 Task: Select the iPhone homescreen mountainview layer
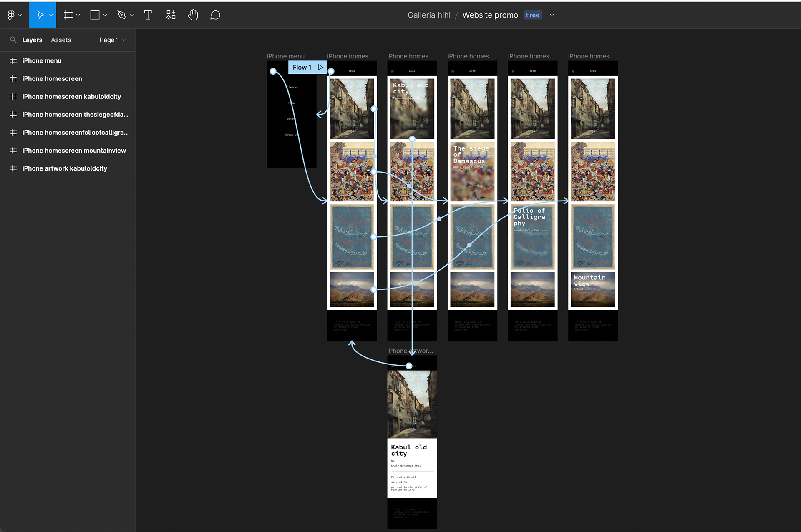pyautogui.click(x=68, y=151)
